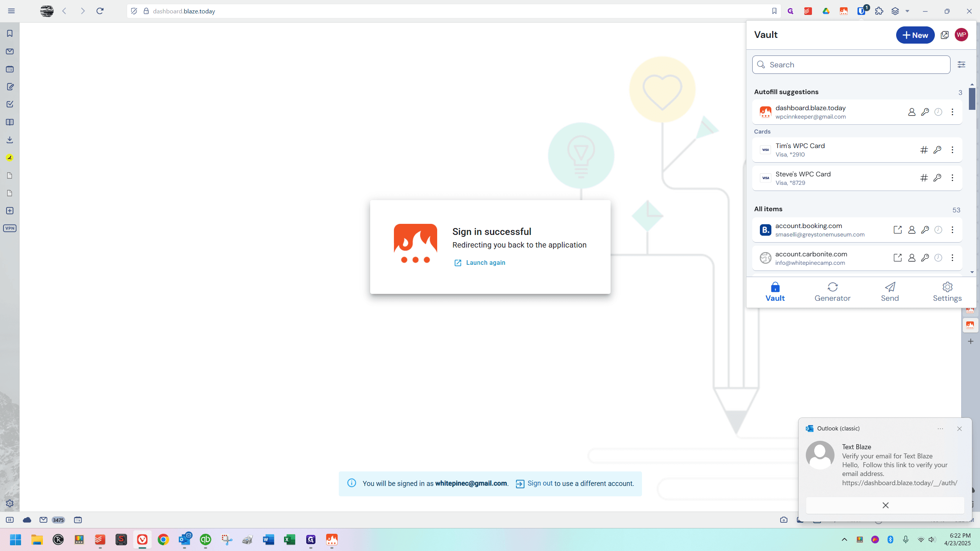This screenshot has width=980, height=551.
Task: Open the extensions dropdown arrow in toolbar
Action: pyautogui.click(x=907, y=11)
